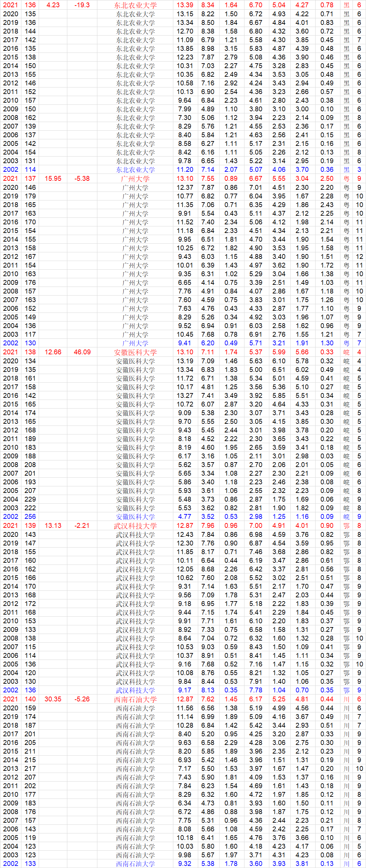The height and width of the screenshot is (868, 366).
Task: Click the 西南石油大学 name in its 2014 row
Action: pyautogui.click(x=135, y=760)
